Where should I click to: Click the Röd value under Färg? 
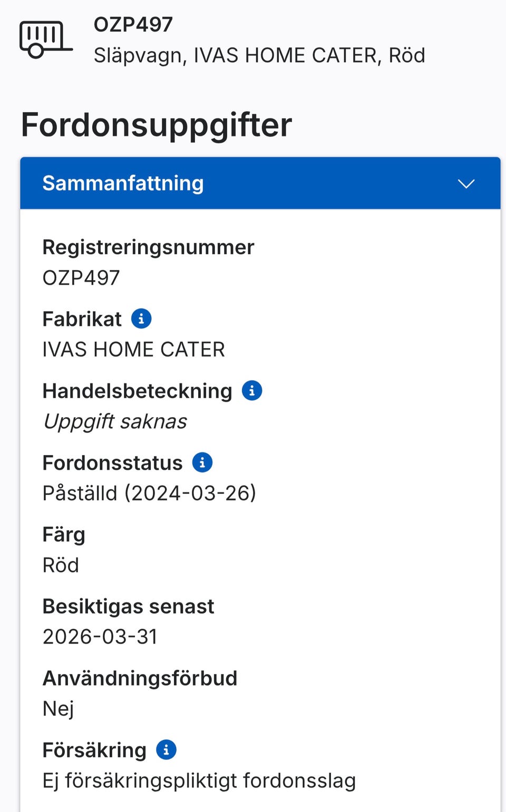coord(61,565)
